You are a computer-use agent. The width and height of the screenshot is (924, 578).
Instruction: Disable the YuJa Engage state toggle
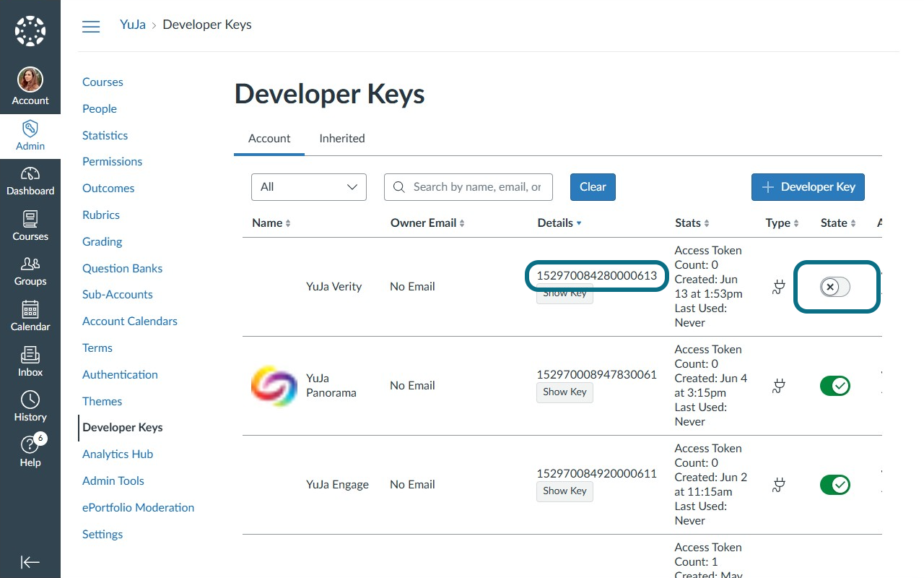tap(835, 485)
